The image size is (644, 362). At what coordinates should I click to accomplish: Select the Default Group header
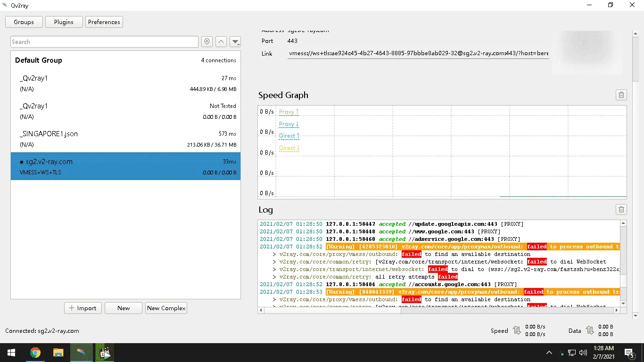click(125, 60)
